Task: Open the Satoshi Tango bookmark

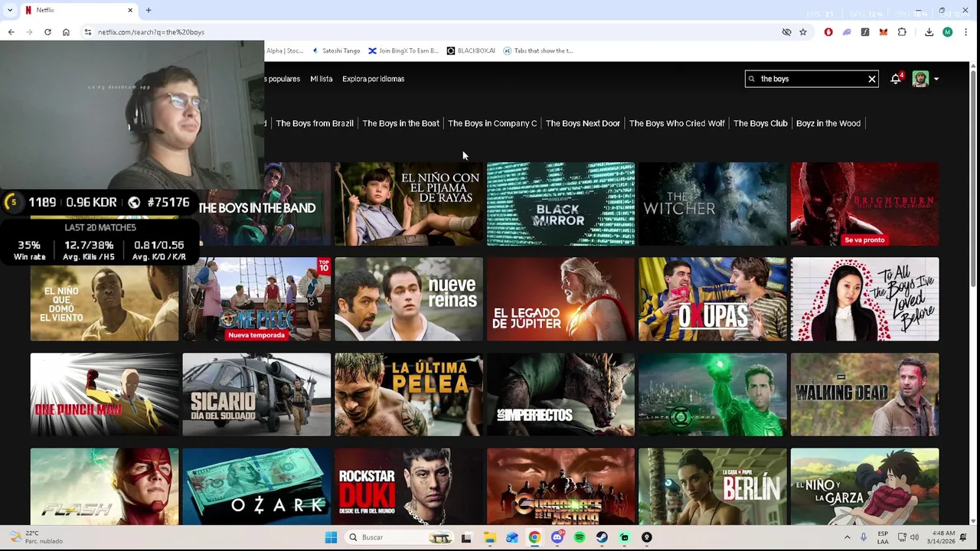Action: pyautogui.click(x=335, y=51)
